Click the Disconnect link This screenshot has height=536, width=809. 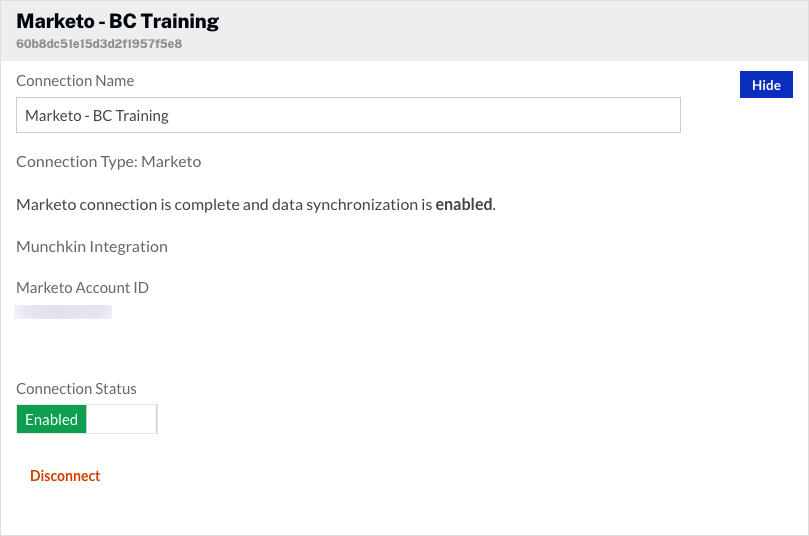click(65, 476)
